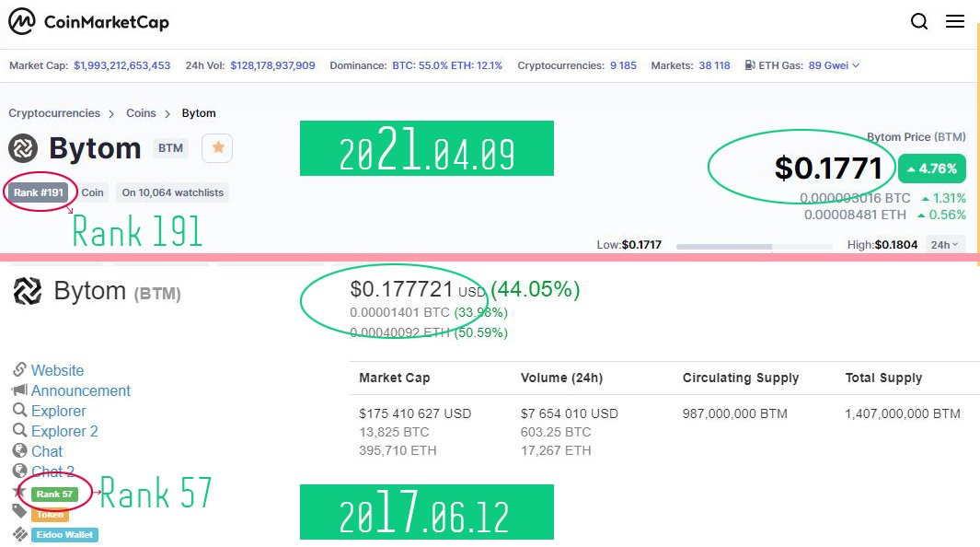Open the hamburger menu

point(954,21)
